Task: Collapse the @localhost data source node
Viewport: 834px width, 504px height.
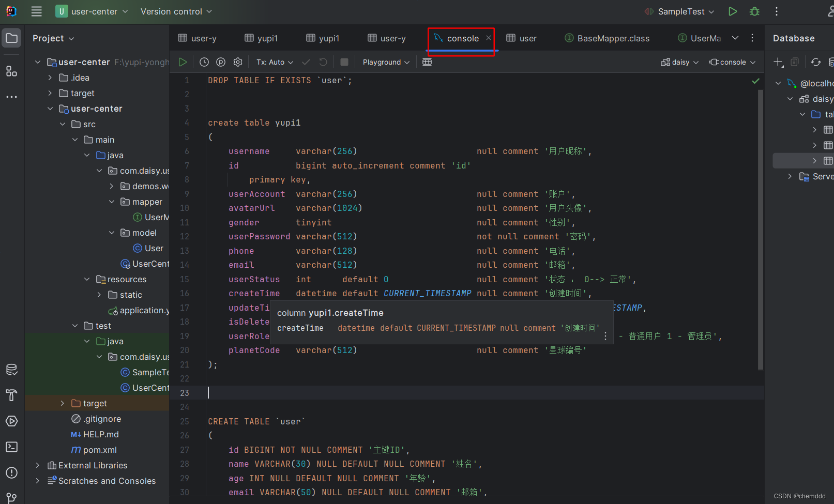Action: coord(778,83)
